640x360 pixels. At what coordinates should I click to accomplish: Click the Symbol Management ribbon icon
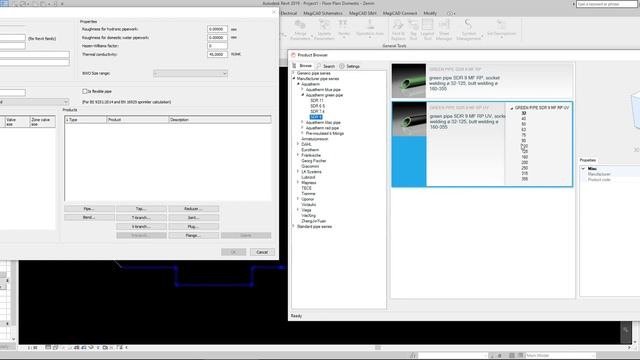tap(468, 24)
